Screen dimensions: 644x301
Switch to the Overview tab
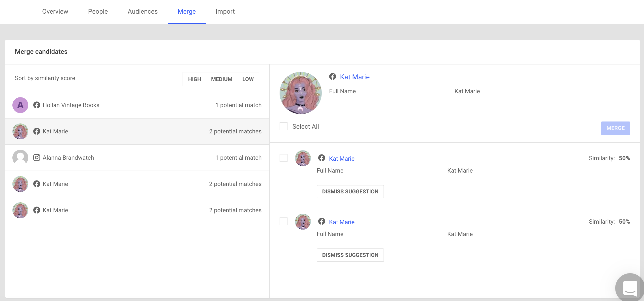coord(55,11)
